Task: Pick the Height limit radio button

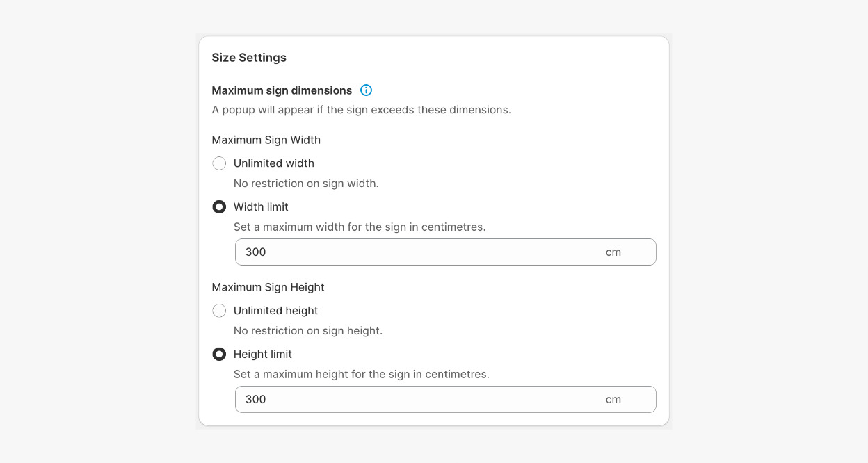Action: (219, 354)
